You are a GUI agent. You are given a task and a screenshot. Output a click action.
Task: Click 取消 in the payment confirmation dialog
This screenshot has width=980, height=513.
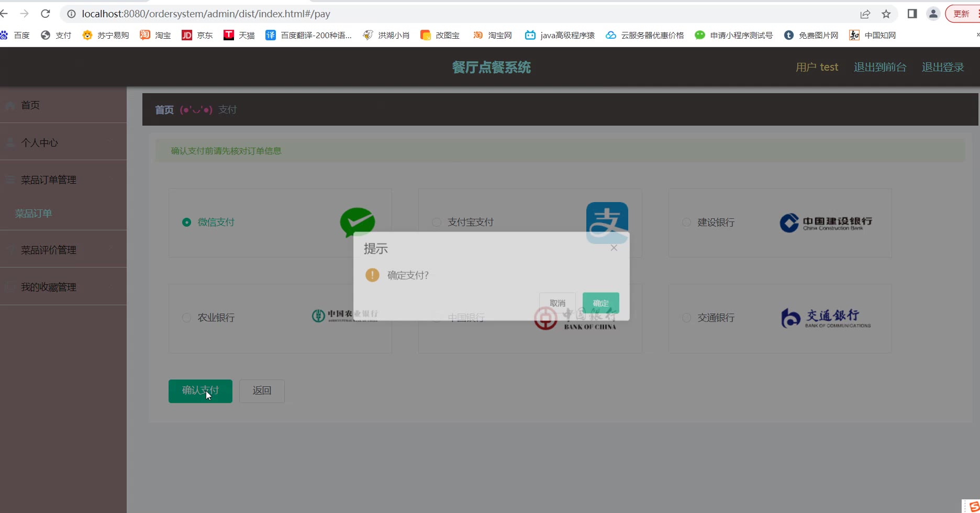coord(558,303)
